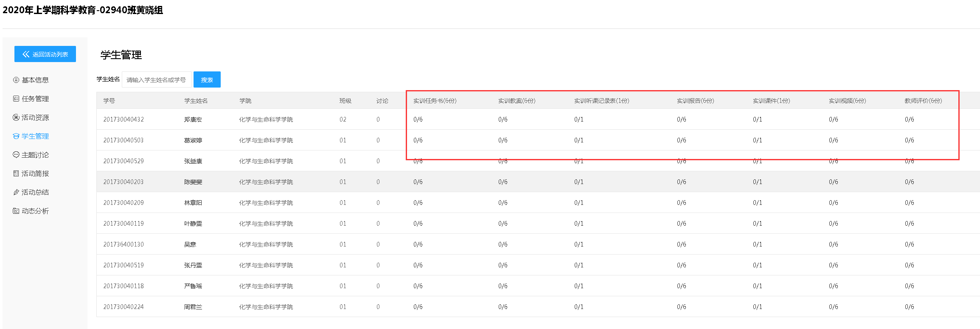Image resolution: width=980 pixels, height=329 pixels.
Task: Open the 主题讨论 menu item
Action: tap(35, 155)
